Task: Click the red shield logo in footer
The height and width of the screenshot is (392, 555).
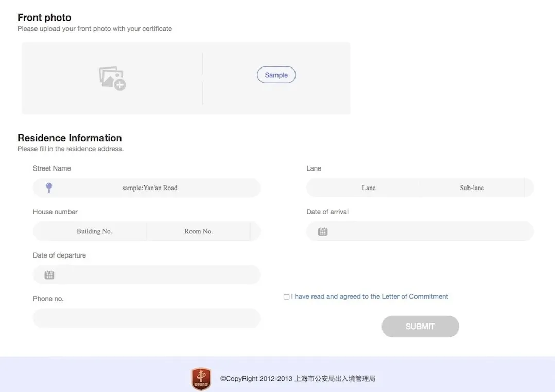Action: pyautogui.click(x=201, y=379)
